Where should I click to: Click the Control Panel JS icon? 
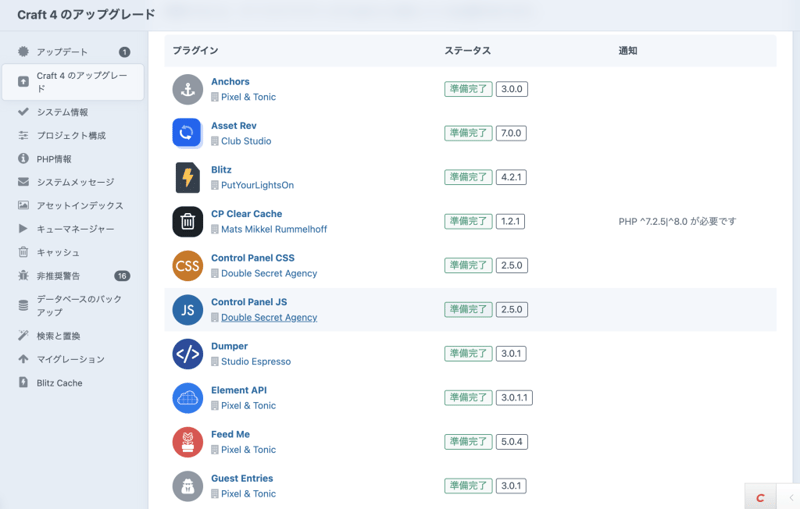click(x=187, y=310)
